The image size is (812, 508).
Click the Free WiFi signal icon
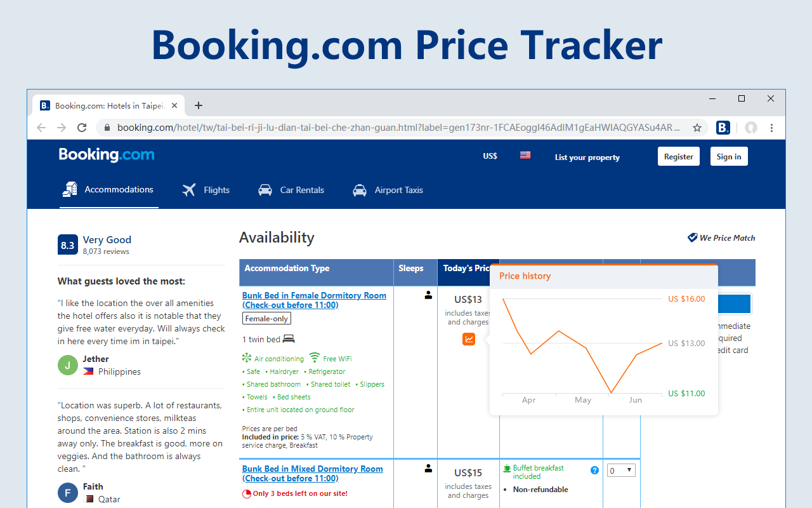click(x=316, y=358)
